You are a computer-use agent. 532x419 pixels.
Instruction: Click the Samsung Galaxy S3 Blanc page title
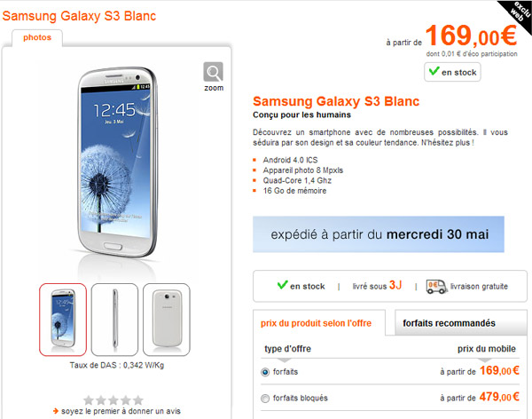[79, 16]
